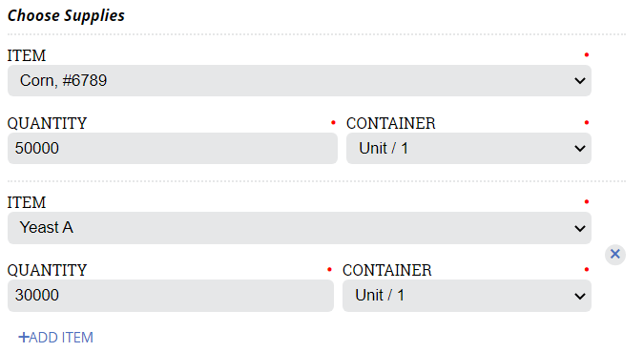Screen dimensions: 644x352
Task: Click the chevron arrow on Yeast A dropdown
Action: tap(579, 228)
